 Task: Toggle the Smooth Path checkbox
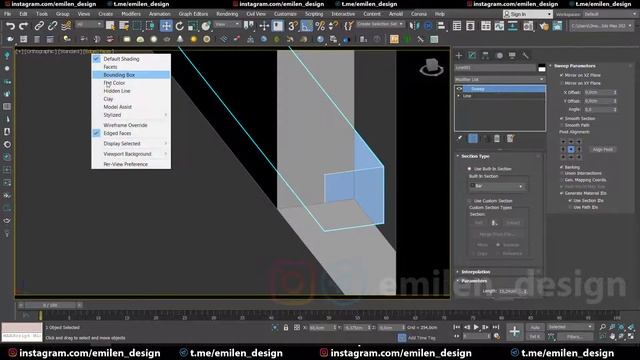[562, 125]
